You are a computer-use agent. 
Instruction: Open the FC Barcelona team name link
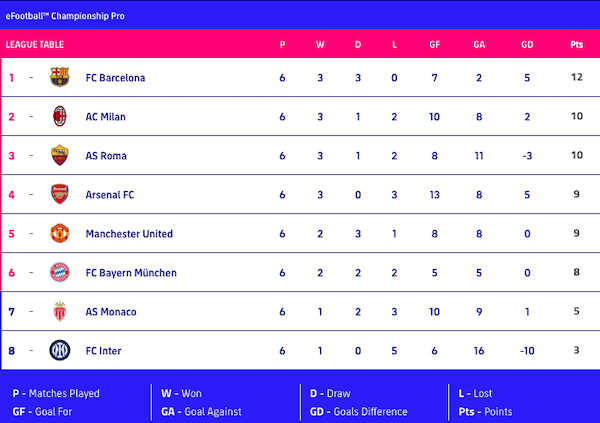click(115, 78)
